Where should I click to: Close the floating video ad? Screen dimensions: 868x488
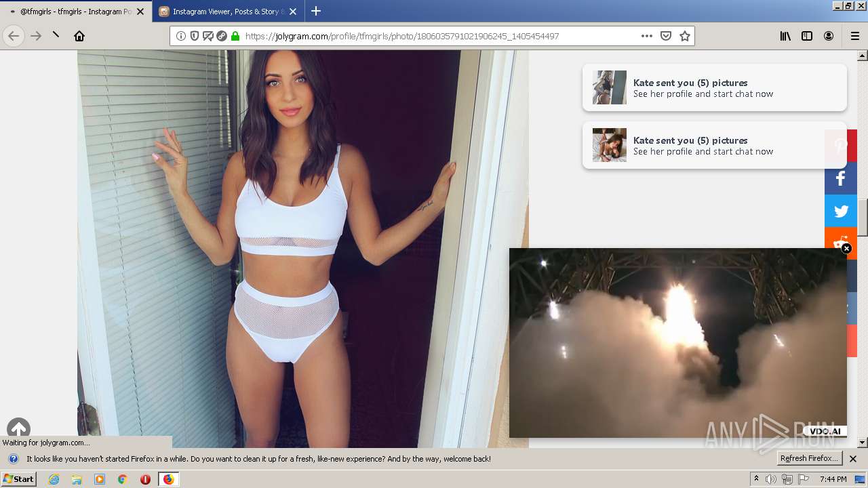[846, 249]
